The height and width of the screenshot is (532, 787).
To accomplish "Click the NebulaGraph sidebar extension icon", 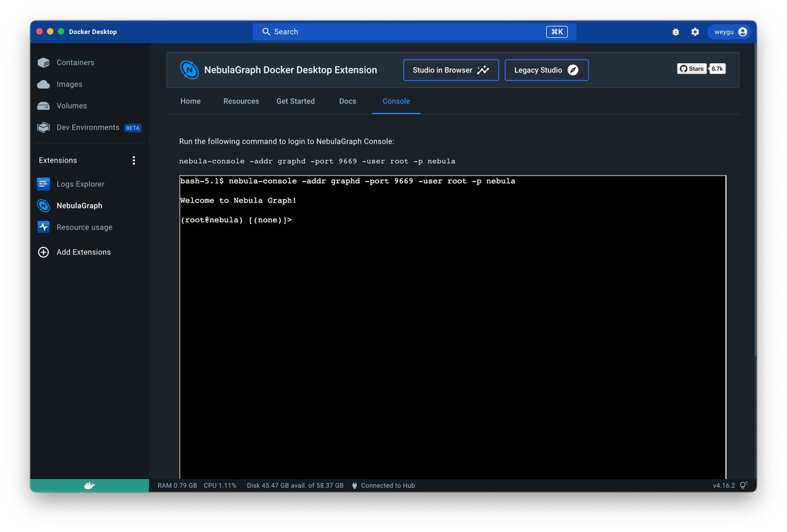I will pyautogui.click(x=43, y=206).
